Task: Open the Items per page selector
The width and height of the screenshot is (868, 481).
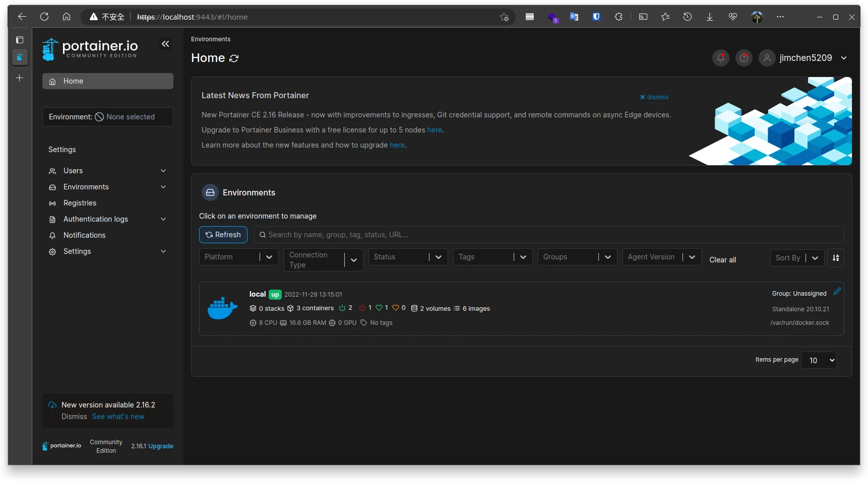Action: coord(819,360)
